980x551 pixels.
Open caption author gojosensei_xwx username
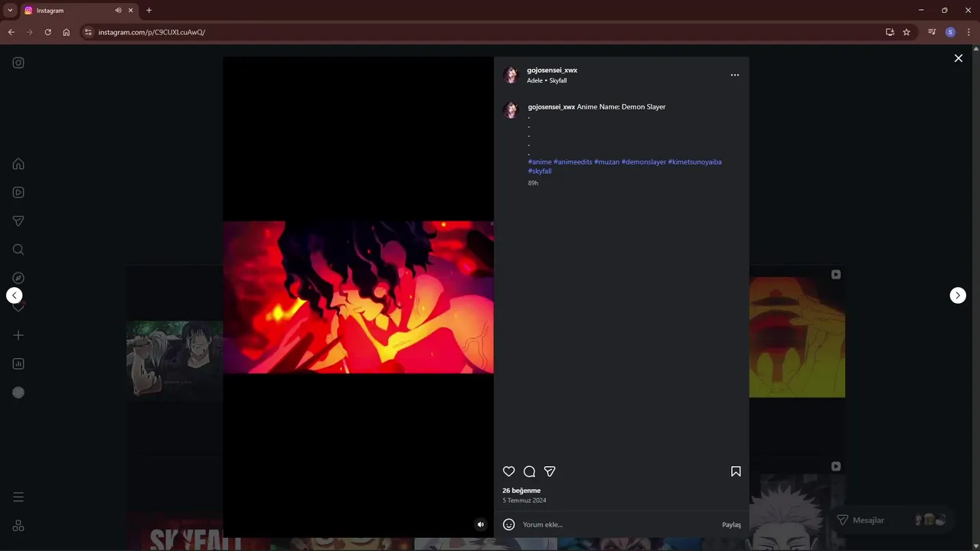tap(551, 107)
